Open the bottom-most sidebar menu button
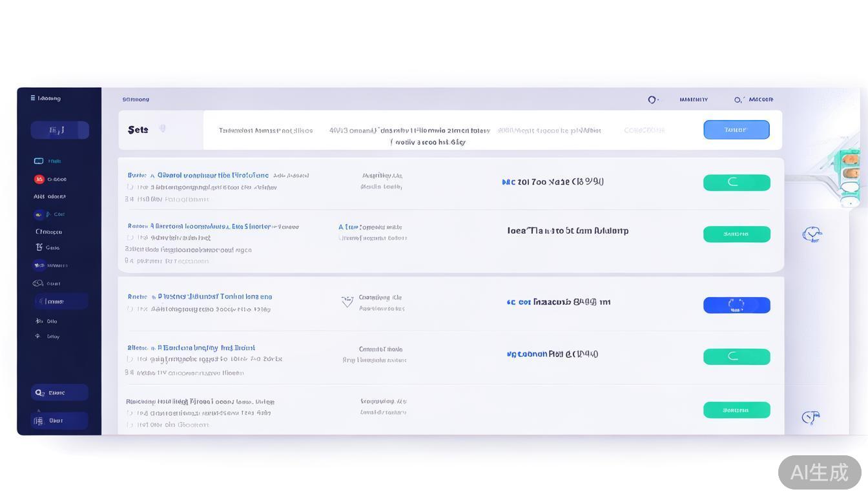The image size is (868, 496). point(59,421)
